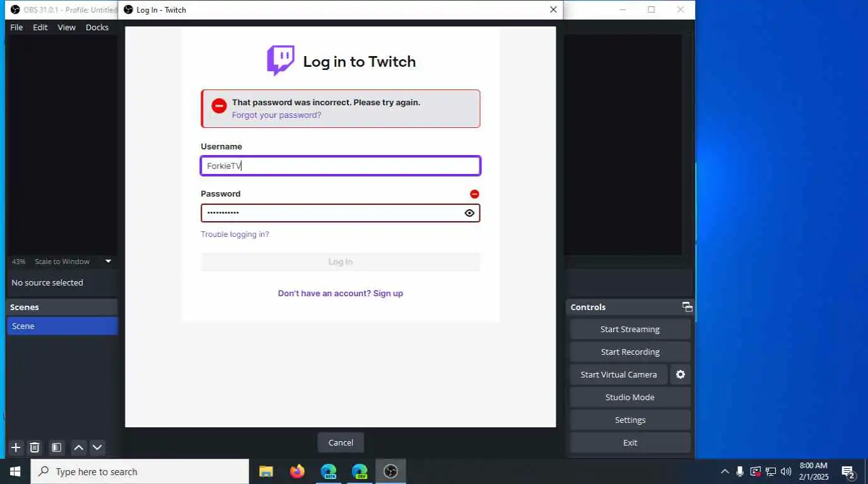
Task: Open the network tray icon
Action: 770,471
